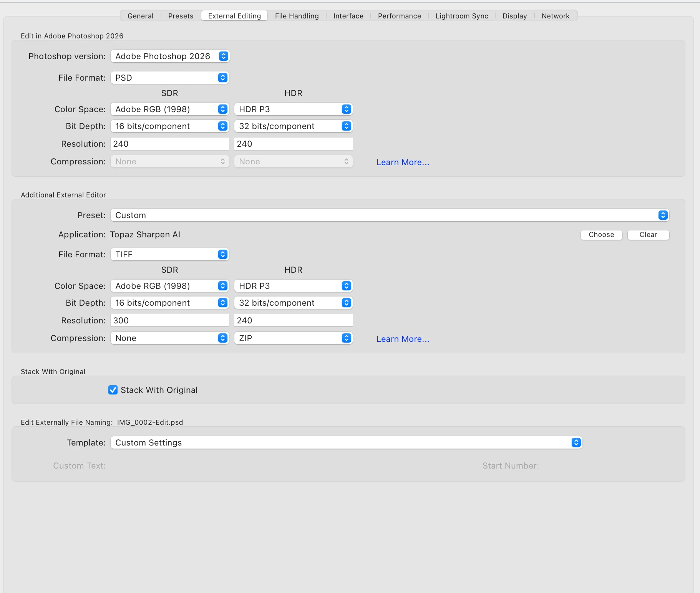
Task: Open external editor SDR Compression None dropdown
Action: point(170,338)
